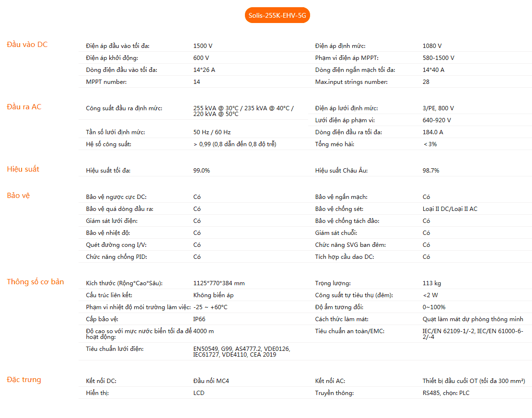Viewport: 532px width, 418px height.
Task: Click the 1500 V maximum input voltage value
Action: coord(203,46)
